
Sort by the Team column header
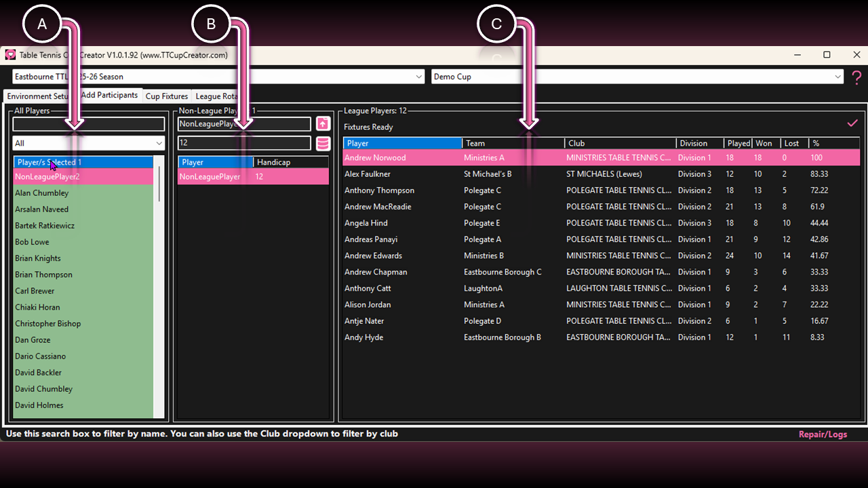click(513, 143)
